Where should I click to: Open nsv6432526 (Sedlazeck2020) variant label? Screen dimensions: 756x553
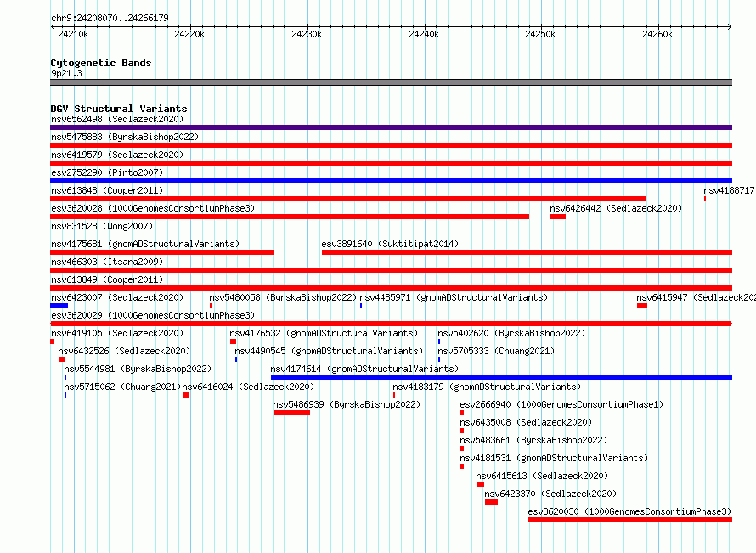pos(124,351)
